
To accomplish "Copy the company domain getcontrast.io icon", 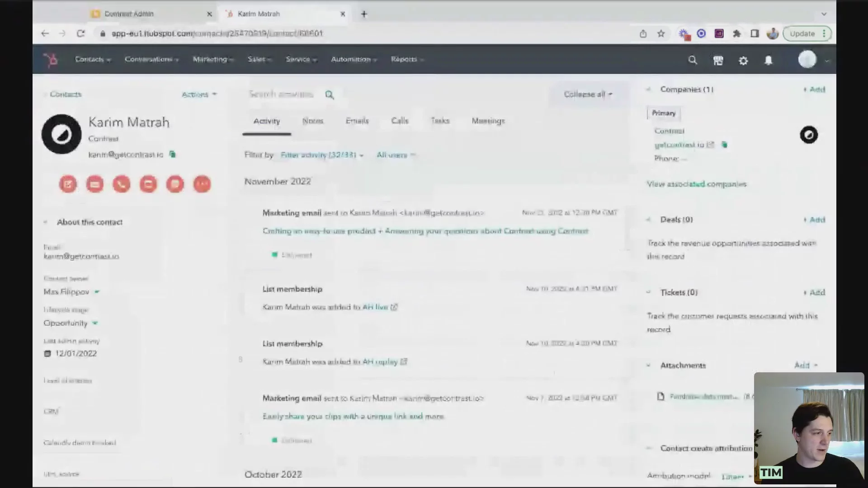I will tap(724, 145).
